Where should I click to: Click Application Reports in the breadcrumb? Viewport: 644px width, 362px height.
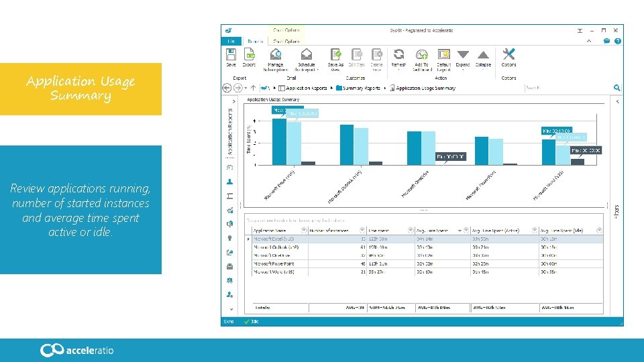click(x=306, y=88)
